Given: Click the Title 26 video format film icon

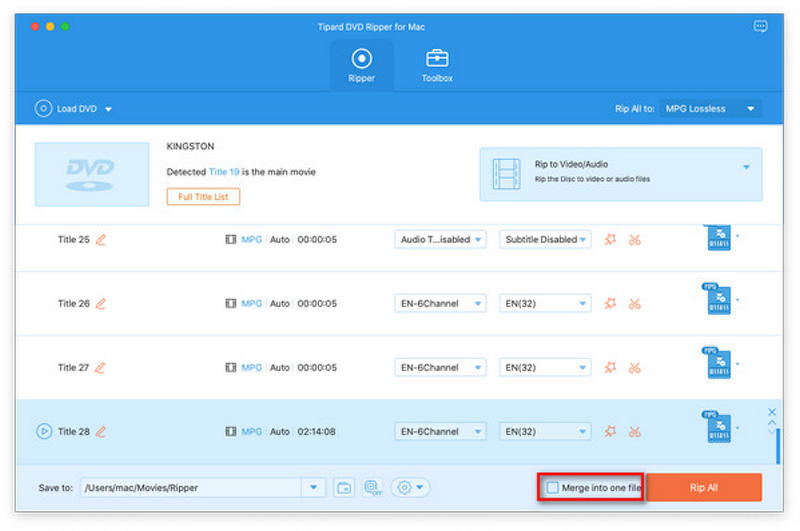Looking at the screenshot, I should point(231,304).
